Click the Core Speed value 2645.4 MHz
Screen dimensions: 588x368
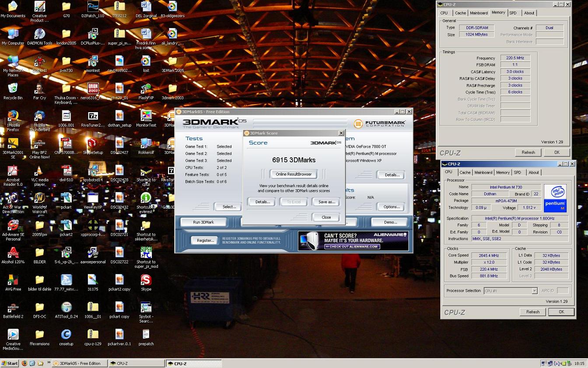tap(488, 255)
